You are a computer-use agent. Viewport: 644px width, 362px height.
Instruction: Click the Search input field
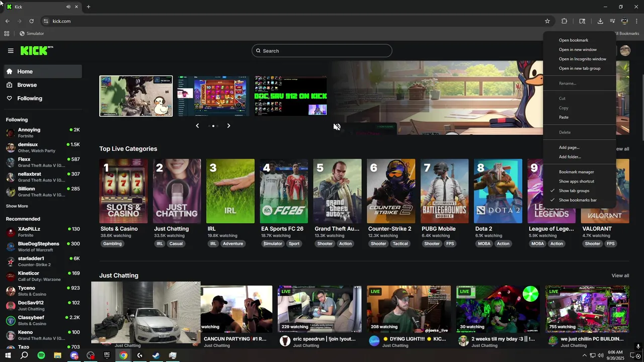point(322,51)
